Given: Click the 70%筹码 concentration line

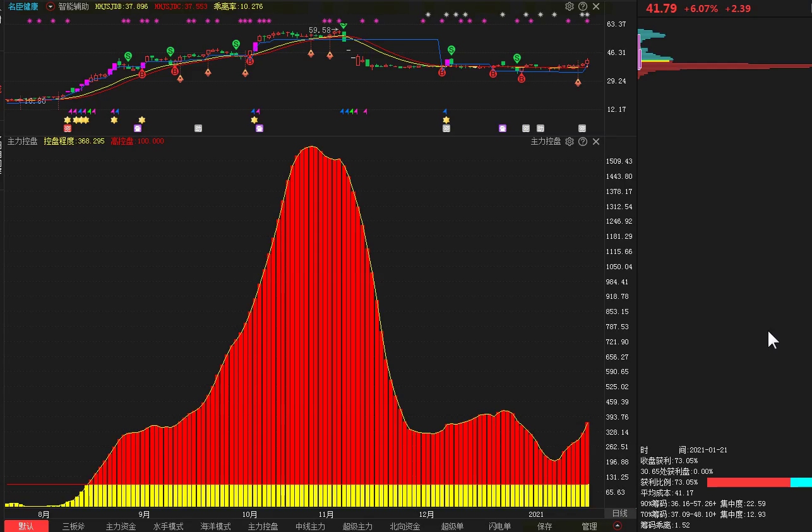Looking at the screenshot, I should pyautogui.click(x=703, y=514).
